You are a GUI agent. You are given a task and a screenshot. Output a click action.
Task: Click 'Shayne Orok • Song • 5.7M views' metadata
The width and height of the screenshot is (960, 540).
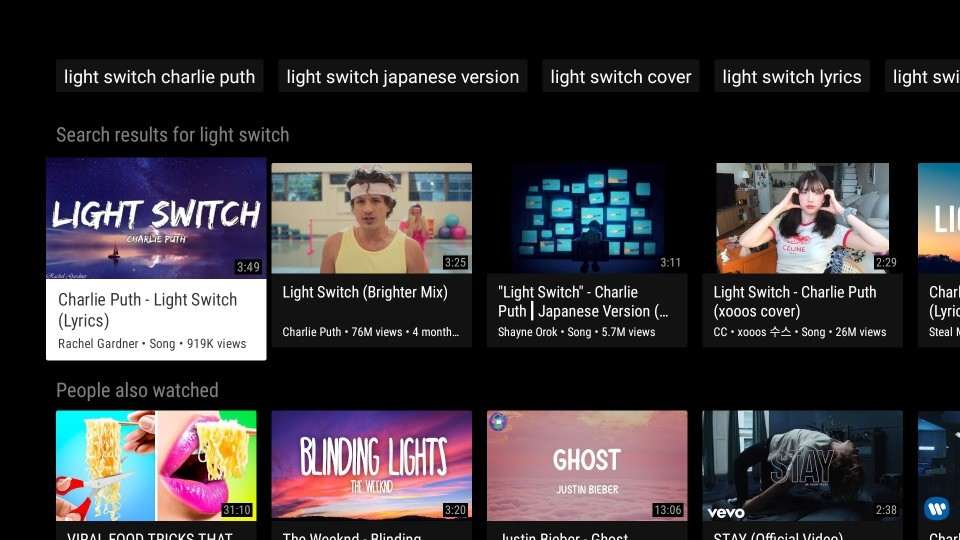click(576, 332)
